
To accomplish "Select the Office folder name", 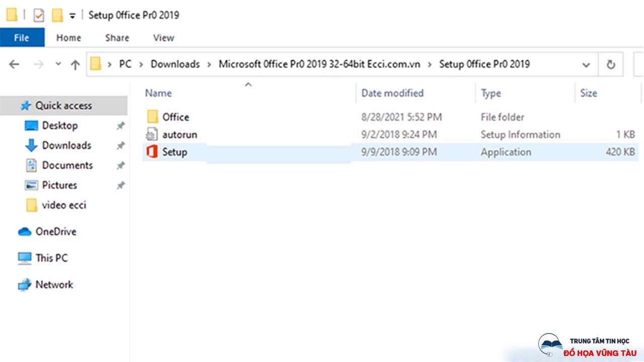I will (176, 117).
